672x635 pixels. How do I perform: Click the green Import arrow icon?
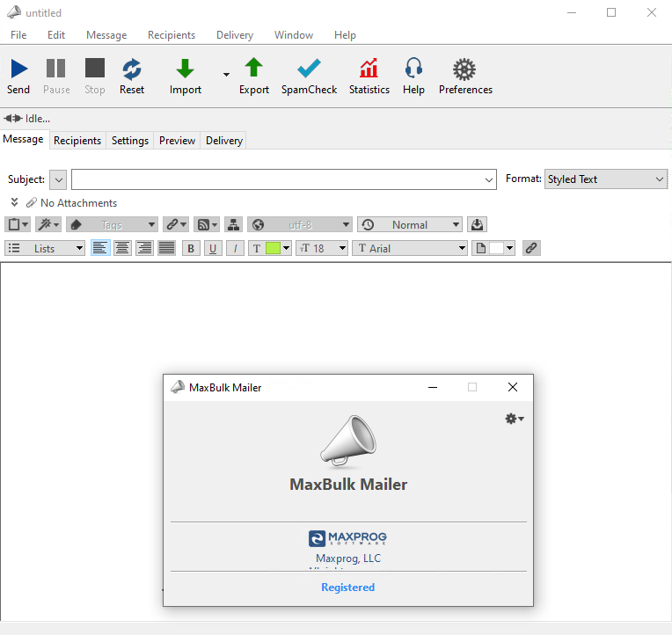[185, 69]
